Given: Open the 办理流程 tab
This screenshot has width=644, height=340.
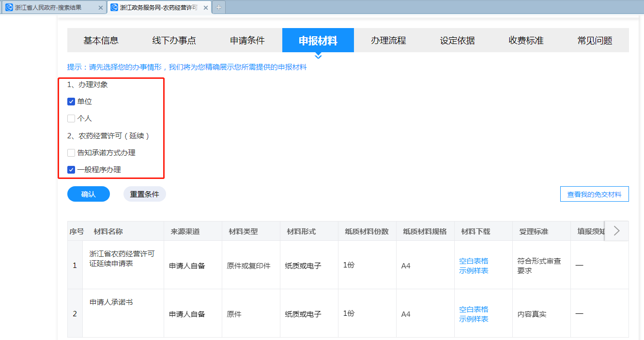Looking at the screenshot, I should (388, 41).
